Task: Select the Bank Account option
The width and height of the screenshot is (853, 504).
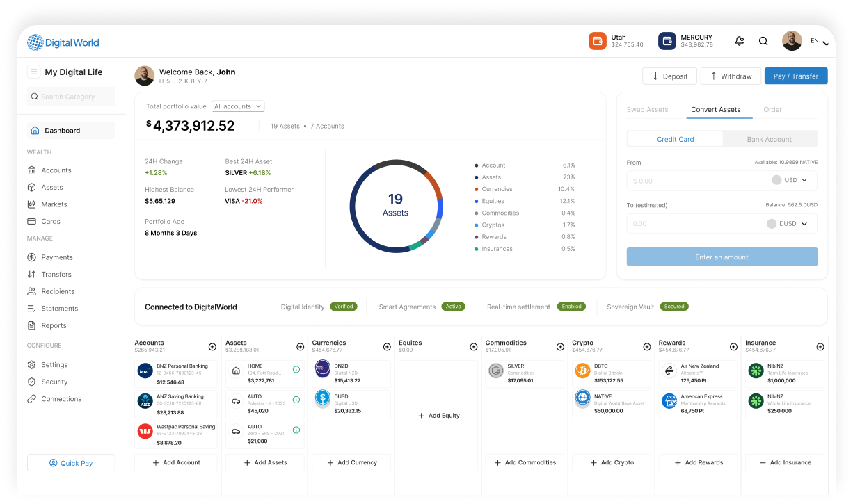Action: [769, 139]
